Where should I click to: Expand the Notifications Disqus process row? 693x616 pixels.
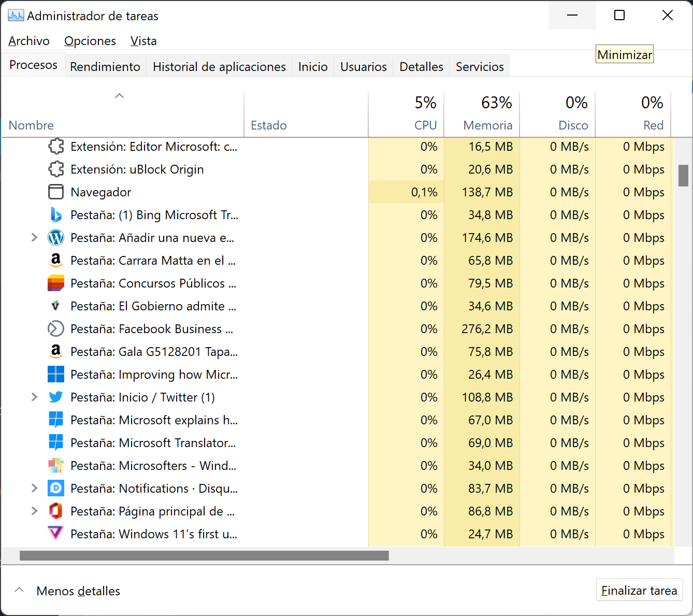point(34,489)
